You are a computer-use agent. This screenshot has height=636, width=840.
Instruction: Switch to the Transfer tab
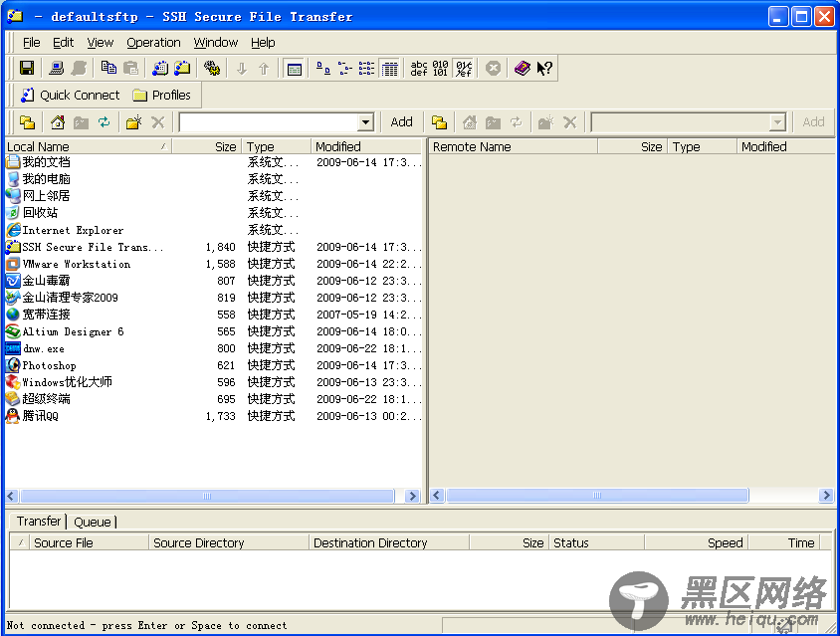[39, 522]
